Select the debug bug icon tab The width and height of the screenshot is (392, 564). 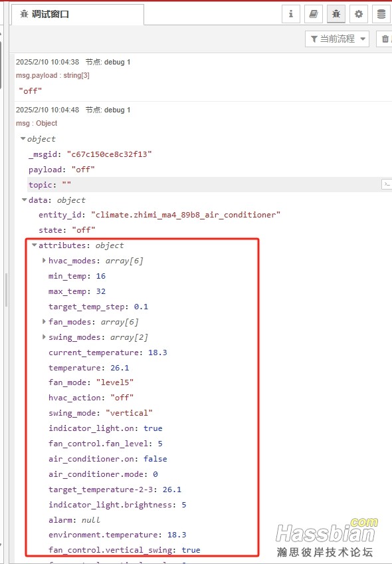336,14
